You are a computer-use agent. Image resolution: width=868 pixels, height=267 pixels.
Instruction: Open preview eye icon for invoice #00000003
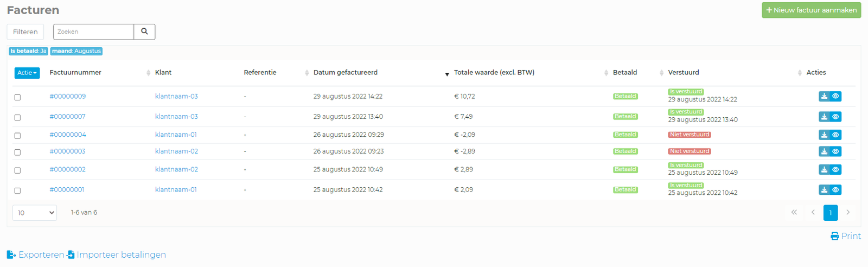836,151
